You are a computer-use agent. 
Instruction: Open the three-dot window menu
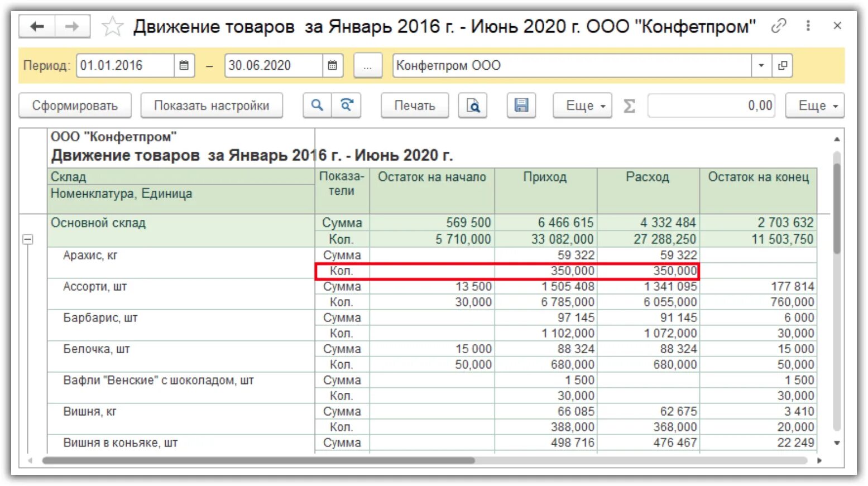point(808,26)
